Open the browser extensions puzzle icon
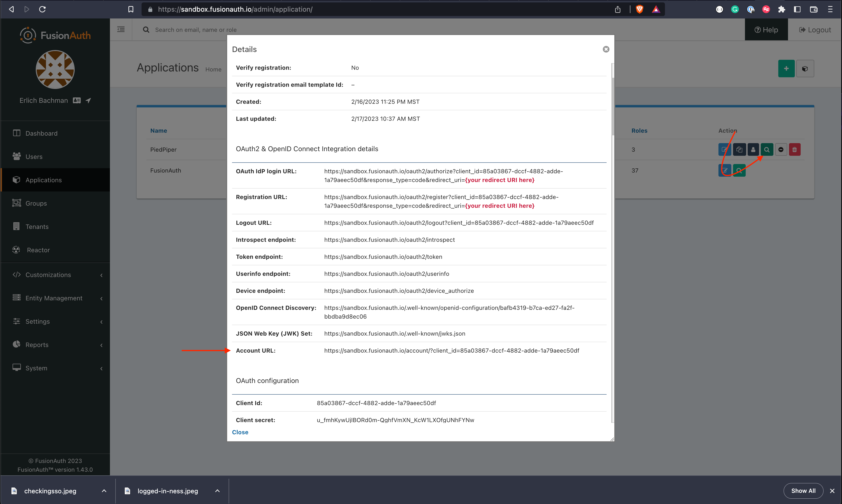Screen dimensions: 842x504 coord(781,9)
